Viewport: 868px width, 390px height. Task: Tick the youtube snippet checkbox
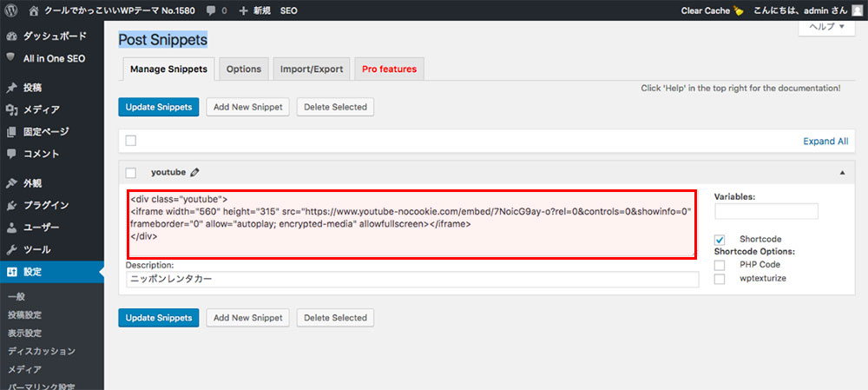pyautogui.click(x=131, y=173)
